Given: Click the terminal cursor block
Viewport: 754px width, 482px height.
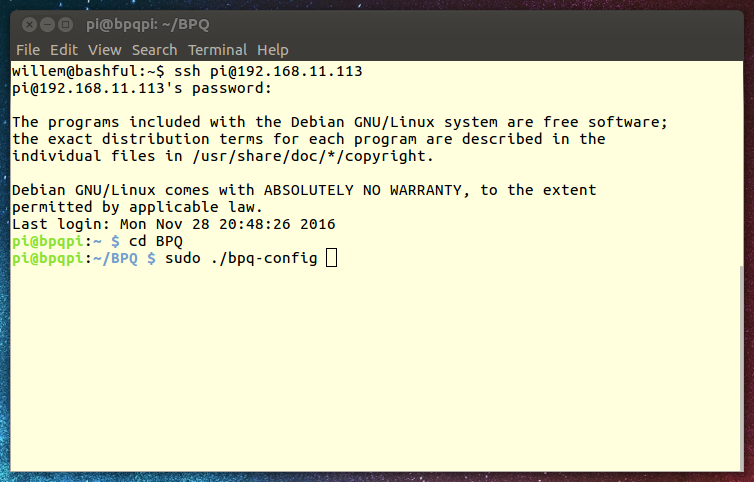Looking at the screenshot, I should (x=331, y=258).
